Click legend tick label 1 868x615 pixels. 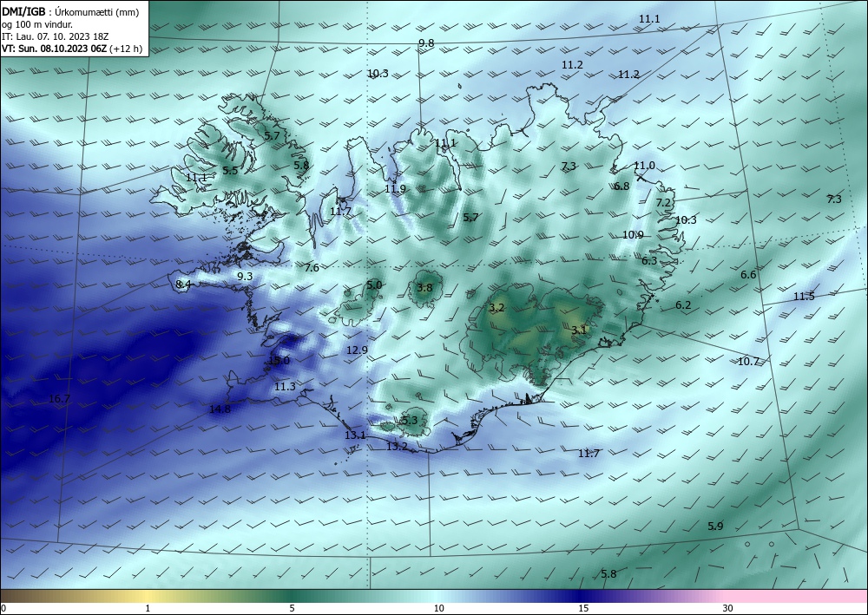coord(148,609)
